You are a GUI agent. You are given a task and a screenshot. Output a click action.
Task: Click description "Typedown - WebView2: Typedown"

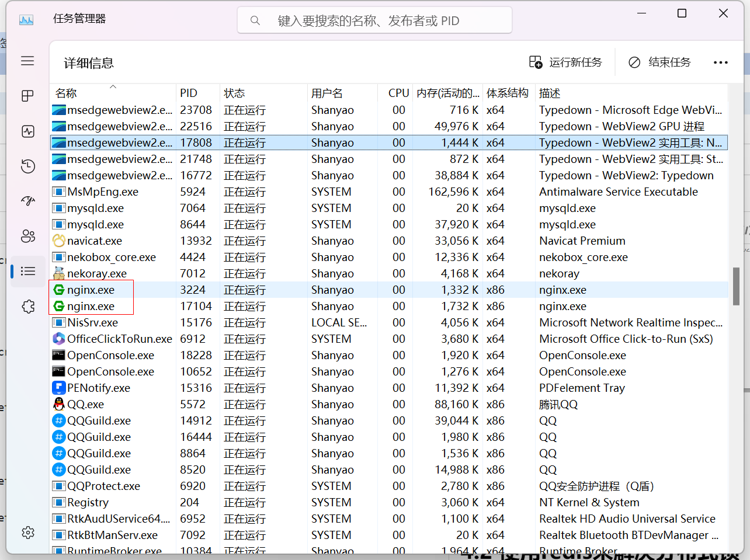[626, 175]
